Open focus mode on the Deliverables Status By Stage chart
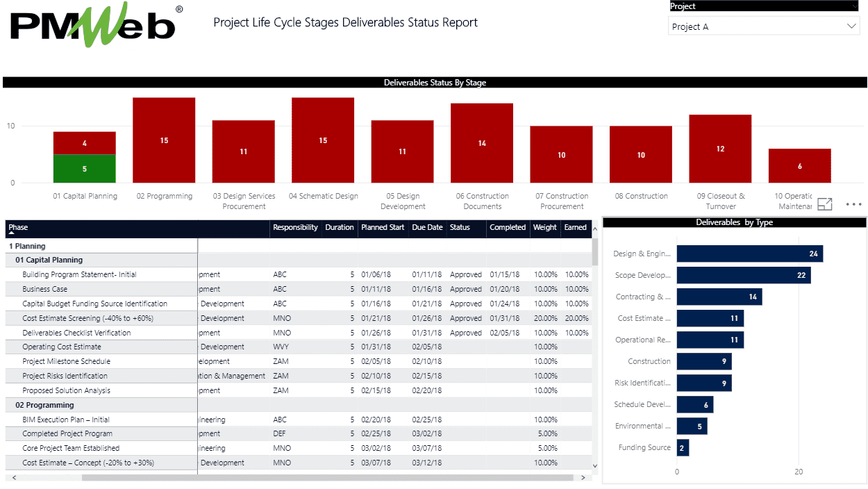This screenshot has width=868, height=489. tap(825, 204)
